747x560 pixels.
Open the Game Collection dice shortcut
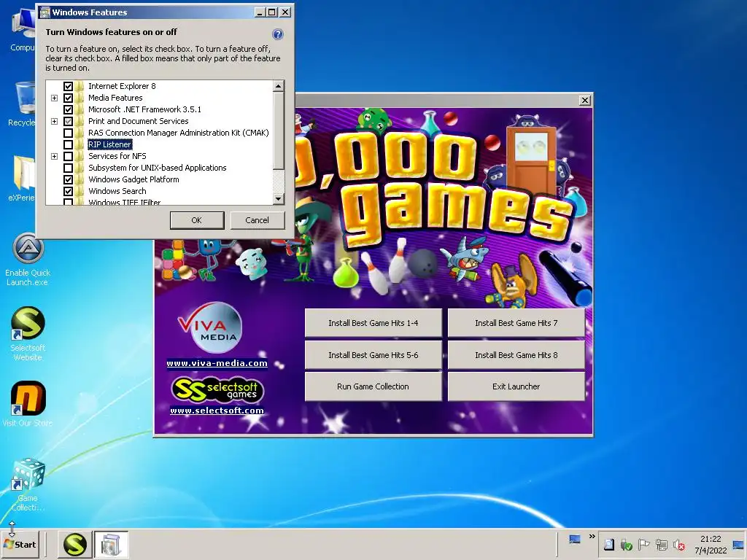tap(28, 484)
